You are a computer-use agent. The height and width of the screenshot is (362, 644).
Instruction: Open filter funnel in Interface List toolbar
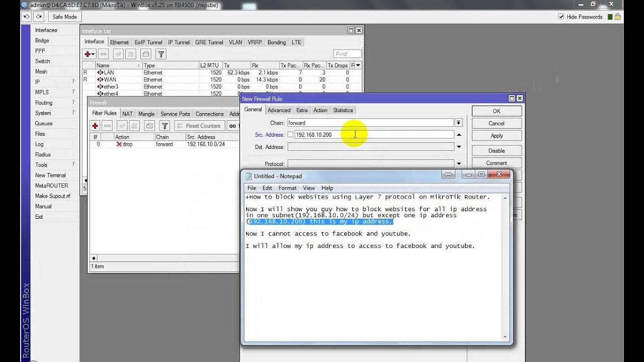[x=161, y=54]
